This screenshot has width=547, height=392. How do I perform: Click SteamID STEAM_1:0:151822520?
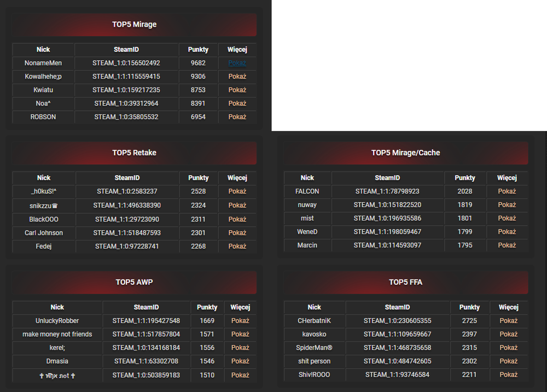point(388,204)
